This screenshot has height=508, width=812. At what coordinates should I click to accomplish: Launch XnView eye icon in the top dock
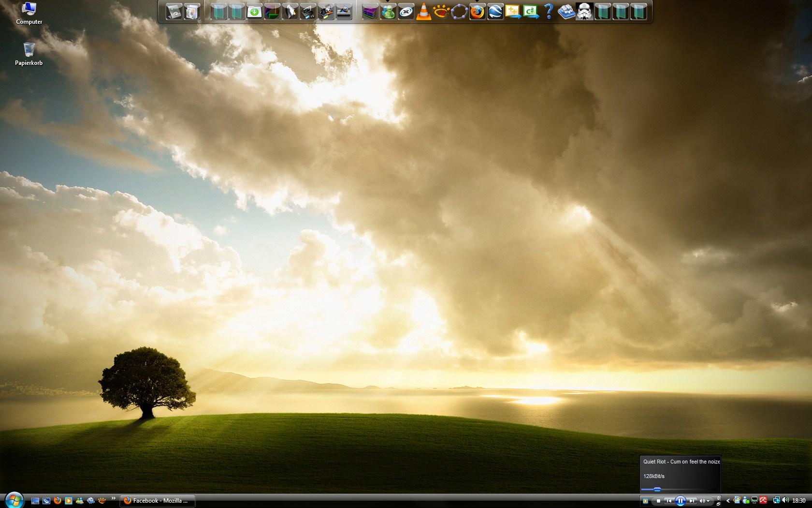coord(441,12)
